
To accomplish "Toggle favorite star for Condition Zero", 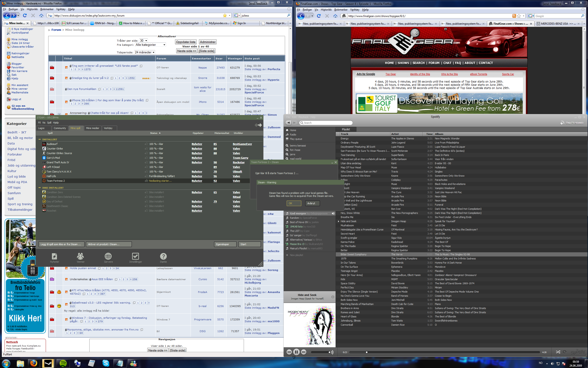I will pos(146,192).
